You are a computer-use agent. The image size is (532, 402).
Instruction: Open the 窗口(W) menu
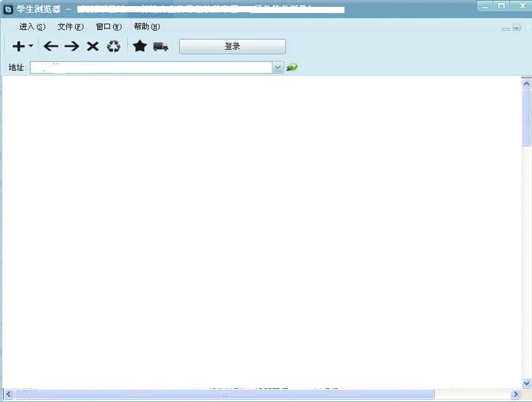tap(109, 27)
